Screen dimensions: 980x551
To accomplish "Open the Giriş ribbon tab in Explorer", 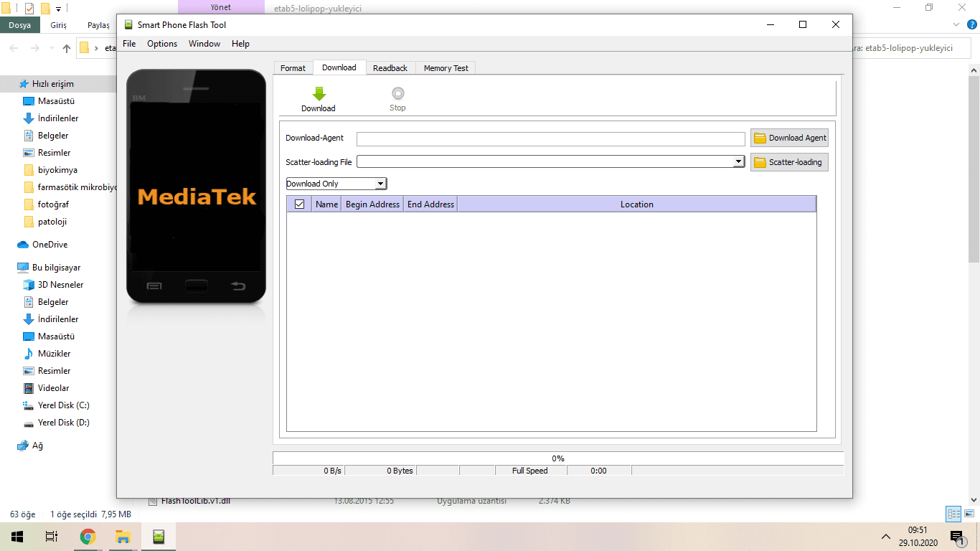I will (x=59, y=25).
